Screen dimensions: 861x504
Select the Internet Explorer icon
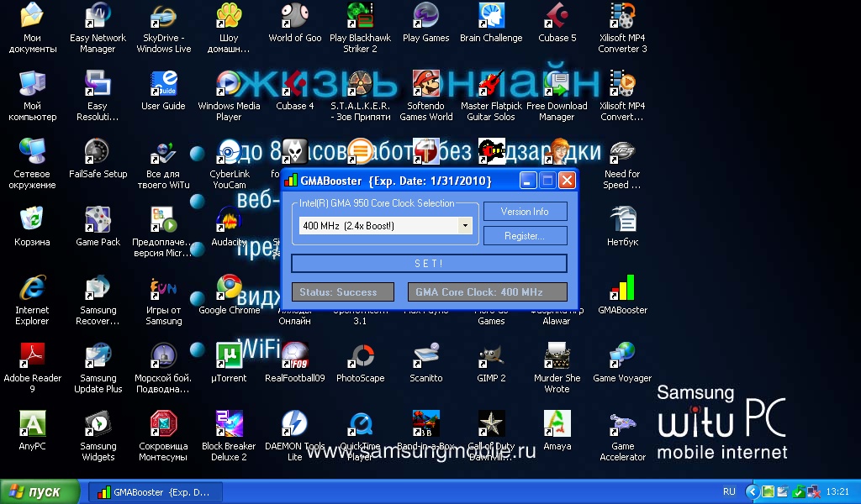[33, 287]
